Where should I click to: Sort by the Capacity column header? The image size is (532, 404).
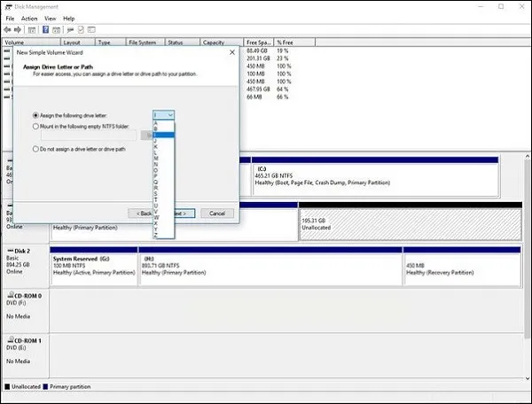click(x=222, y=43)
